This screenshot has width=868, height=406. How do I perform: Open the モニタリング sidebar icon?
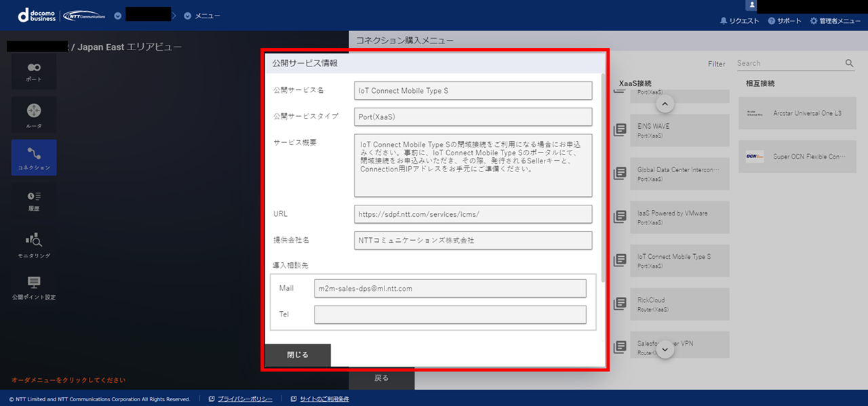click(x=34, y=246)
